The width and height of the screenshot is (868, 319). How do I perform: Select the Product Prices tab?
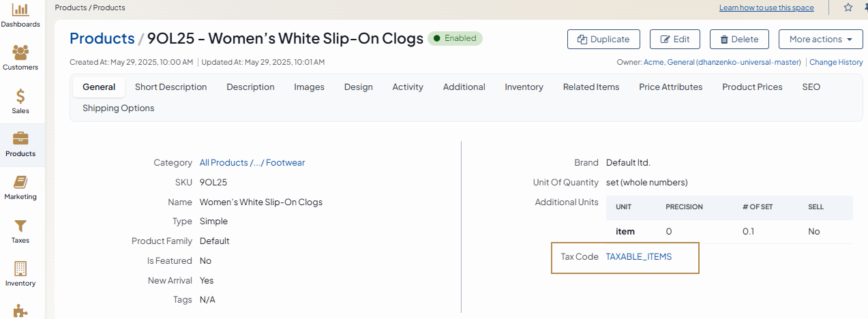[x=752, y=87]
